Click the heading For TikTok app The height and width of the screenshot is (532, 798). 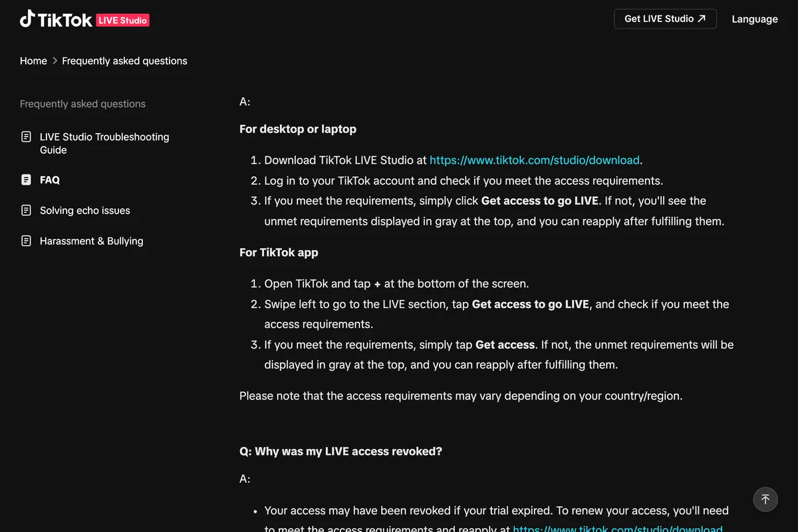pos(279,253)
